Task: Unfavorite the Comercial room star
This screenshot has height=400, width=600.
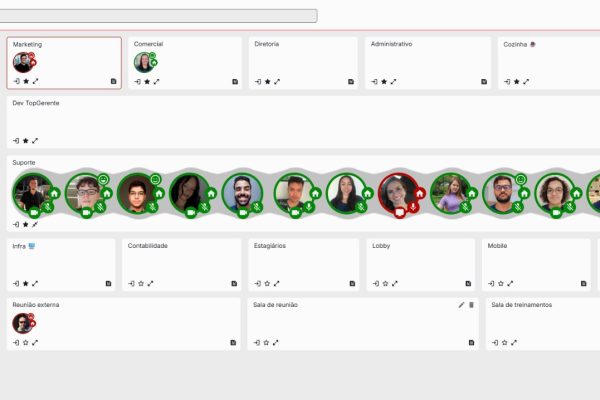Action: [147, 82]
